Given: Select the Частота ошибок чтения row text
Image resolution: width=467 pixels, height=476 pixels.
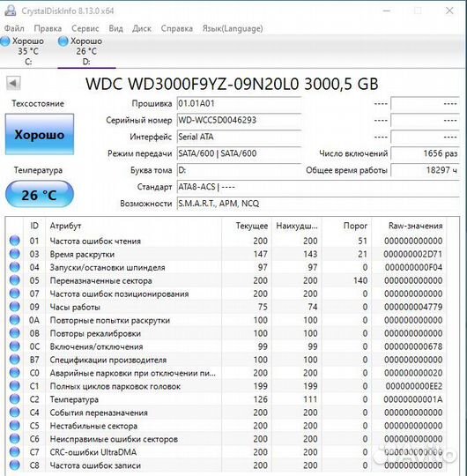Looking at the screenshot, I should (95, 241).
